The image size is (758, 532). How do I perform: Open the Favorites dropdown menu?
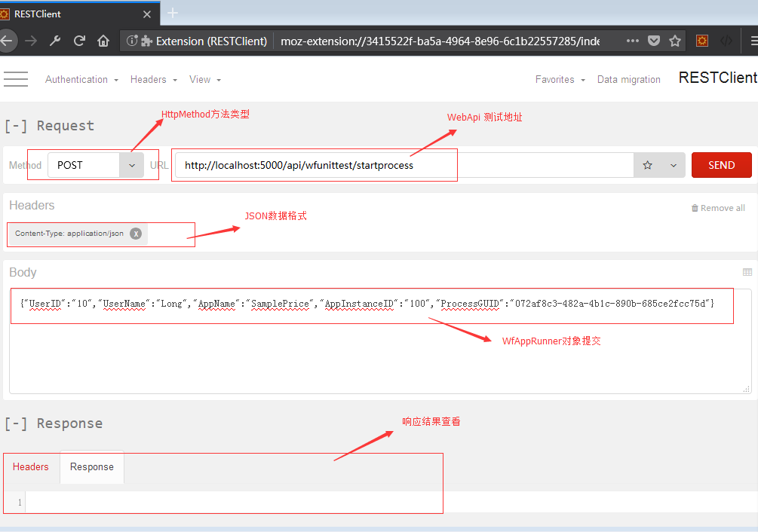point(560,80)
